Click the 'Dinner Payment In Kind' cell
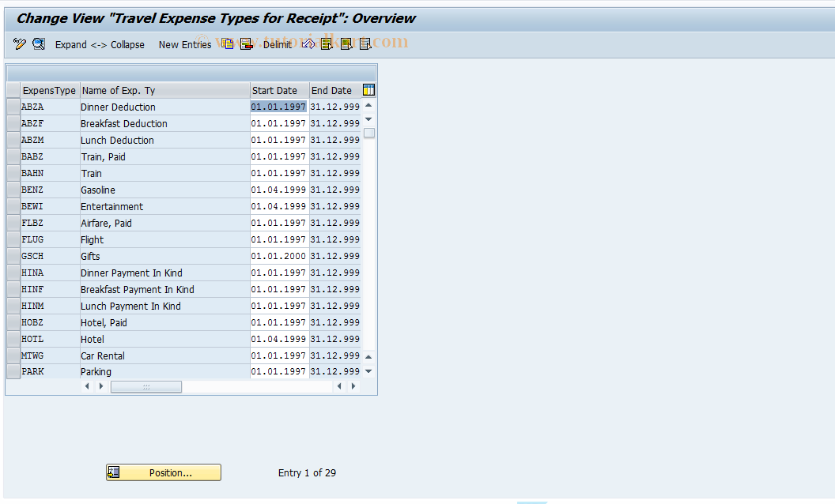The width and height of the screenshot is (835, 504). [x=164, y=273]
